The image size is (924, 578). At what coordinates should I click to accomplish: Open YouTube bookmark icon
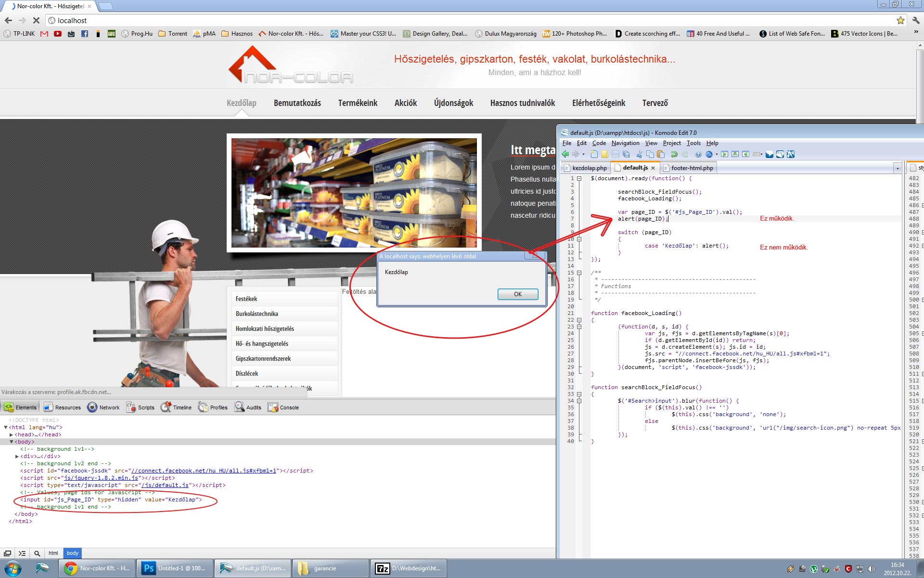58,34
